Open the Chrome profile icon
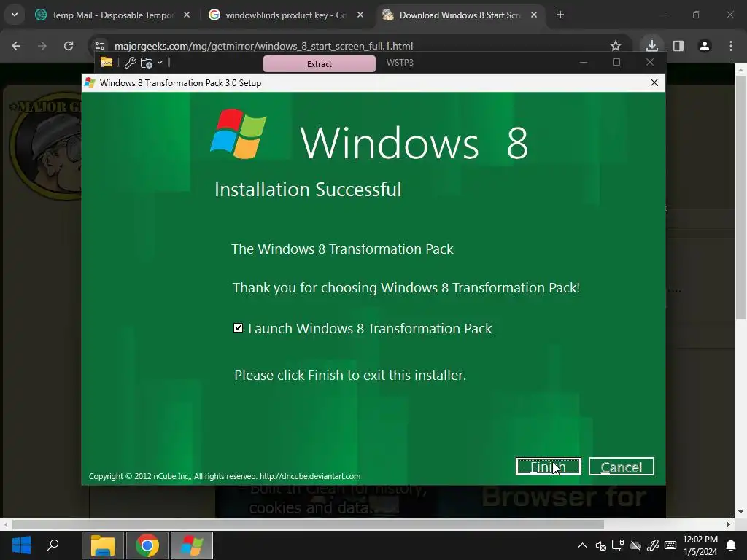This screenshot has height=560, width=747. (x=704, y=46)
